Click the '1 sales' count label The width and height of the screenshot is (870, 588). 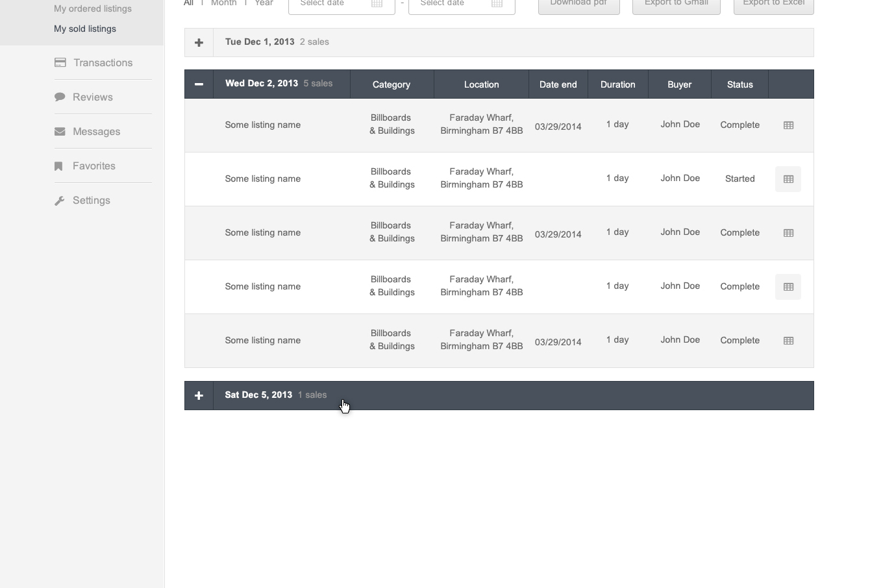point(312,395)
